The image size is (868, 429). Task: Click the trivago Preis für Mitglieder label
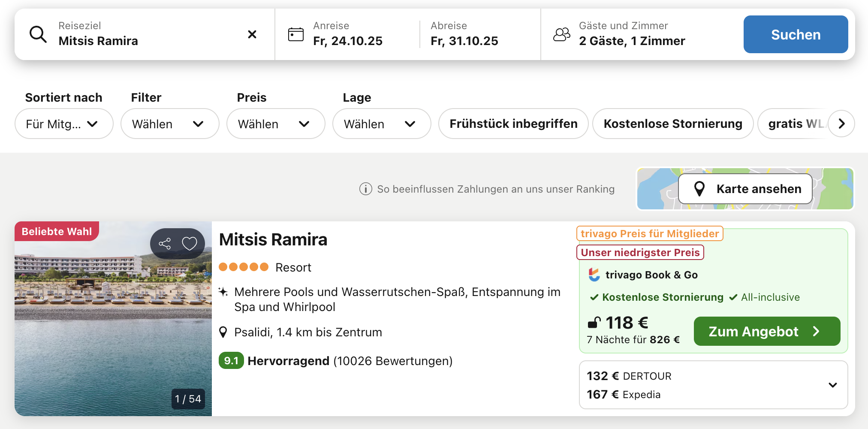(650, 233)
